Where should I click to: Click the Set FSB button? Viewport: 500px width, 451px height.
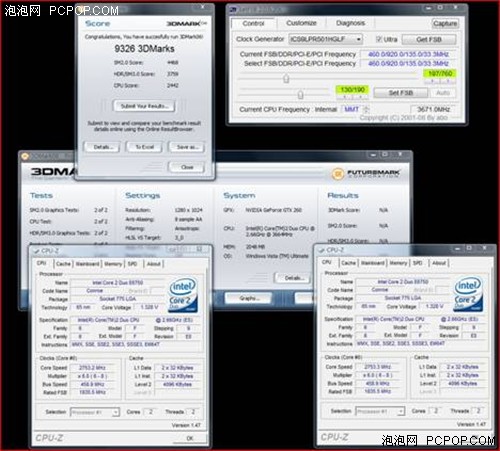pos(401,93)
